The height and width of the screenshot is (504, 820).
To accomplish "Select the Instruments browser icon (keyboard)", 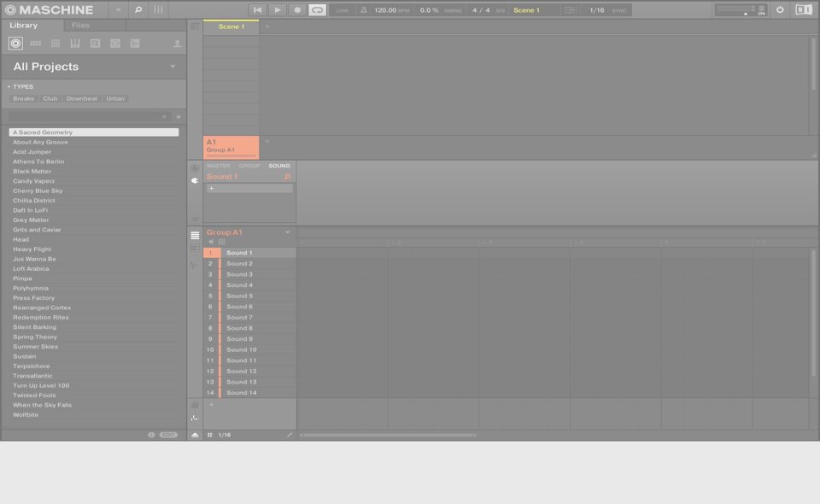I will coord(75,44).
